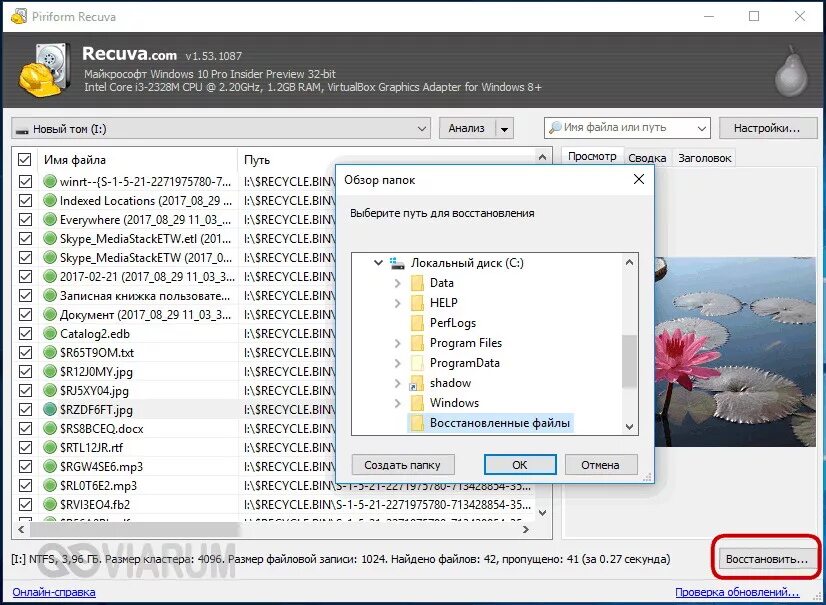The height and width of the screenshot is (605, 826).
Task: Click the Recuva hard hat logo icon
Action: click(45, 71)
